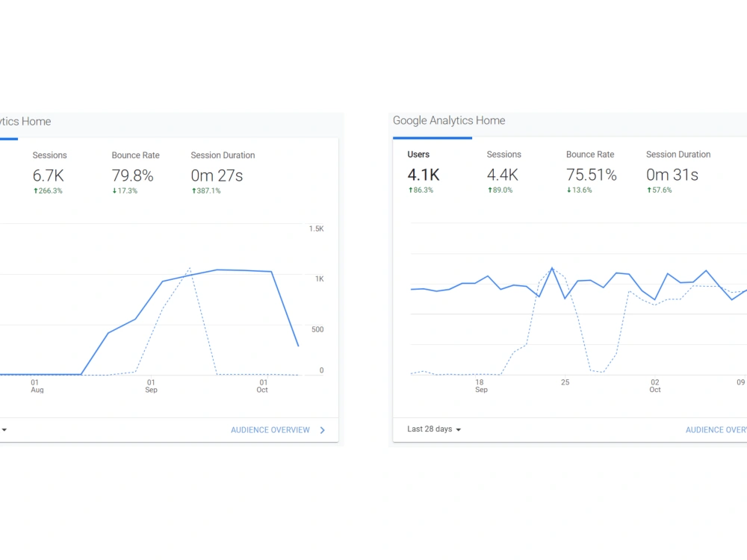The height and width of the screenshot is (560, 747).
Task: Click the 1K axis label on left chart
Action: coord(319,279)
